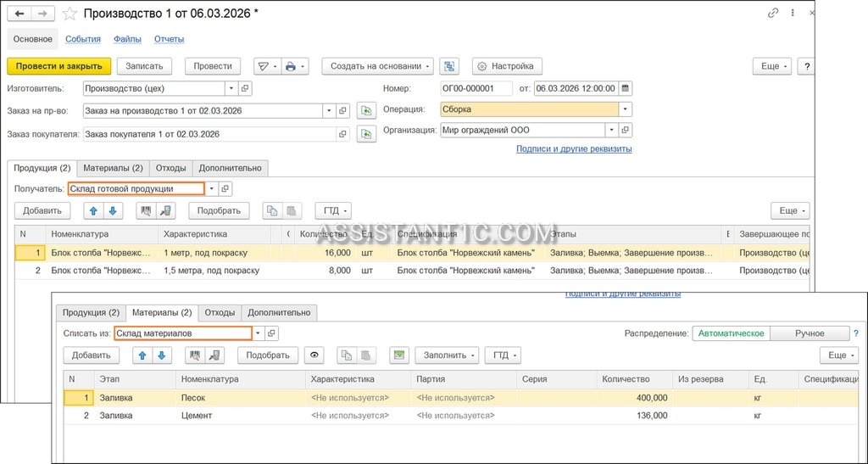Click Подобрать in Продукция toolbar

point(220,210)
